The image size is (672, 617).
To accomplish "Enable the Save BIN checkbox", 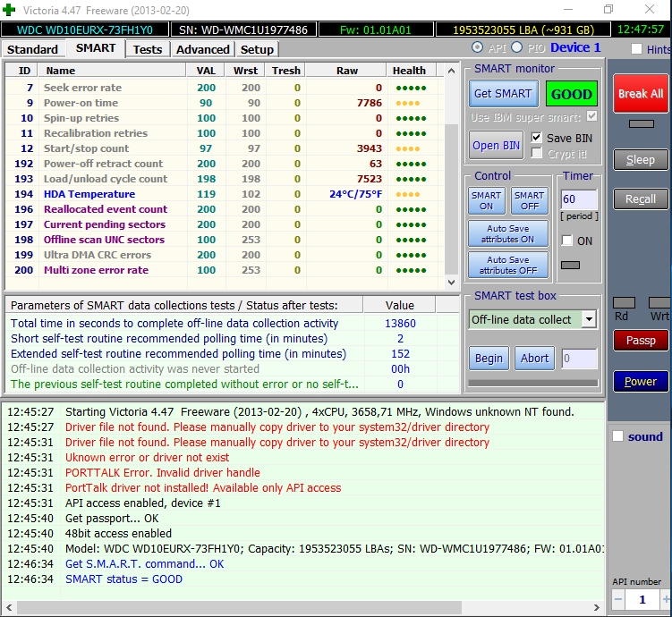I will tap(537, 138).
